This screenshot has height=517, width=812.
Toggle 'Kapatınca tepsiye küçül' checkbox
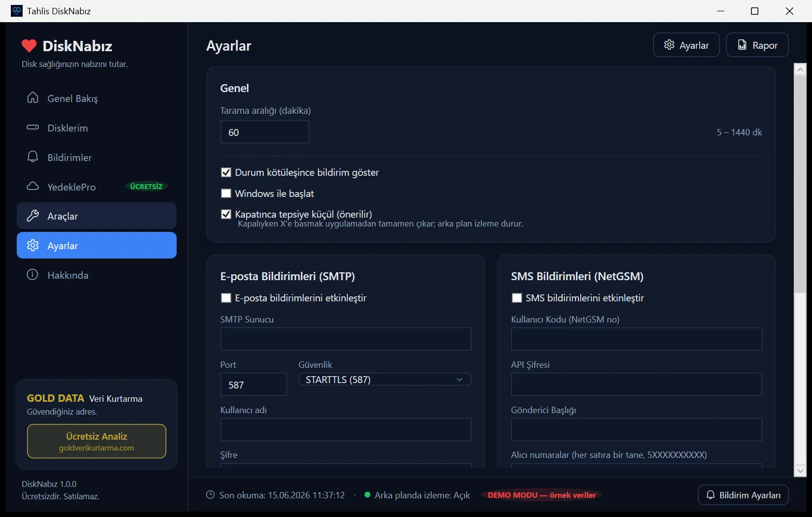(x=226, y=214)
